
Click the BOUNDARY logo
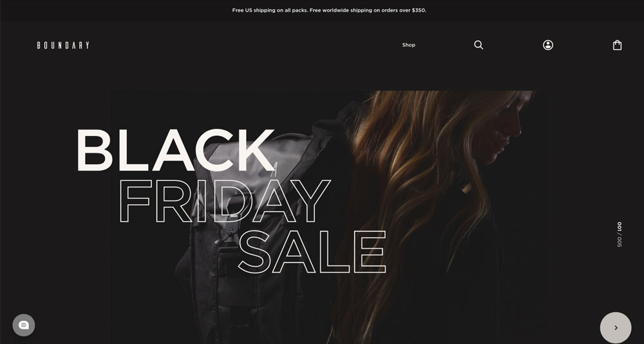tap(63, 45)
